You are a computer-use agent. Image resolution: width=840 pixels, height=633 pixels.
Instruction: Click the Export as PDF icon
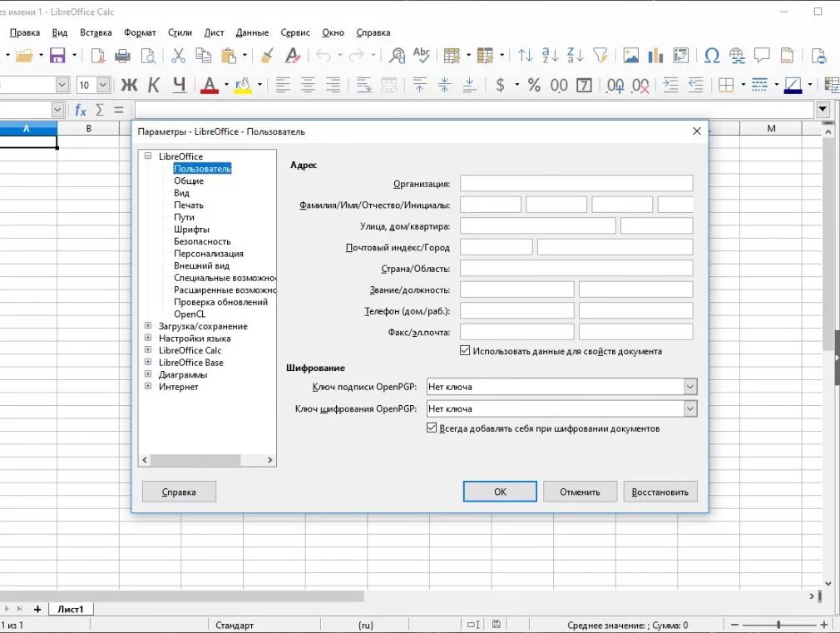pos(98,55)
